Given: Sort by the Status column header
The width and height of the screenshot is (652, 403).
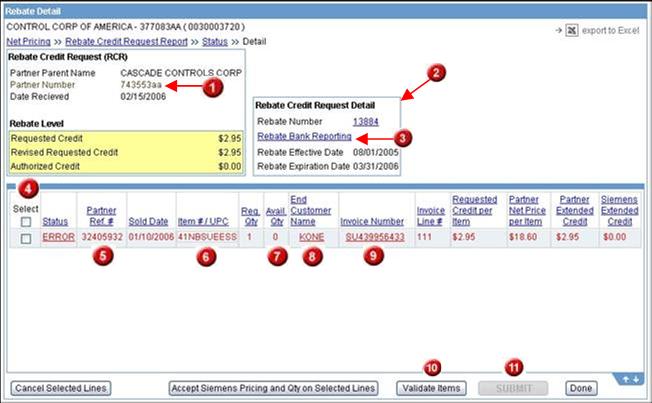Looking at the screenshot, I should point(55,222).
